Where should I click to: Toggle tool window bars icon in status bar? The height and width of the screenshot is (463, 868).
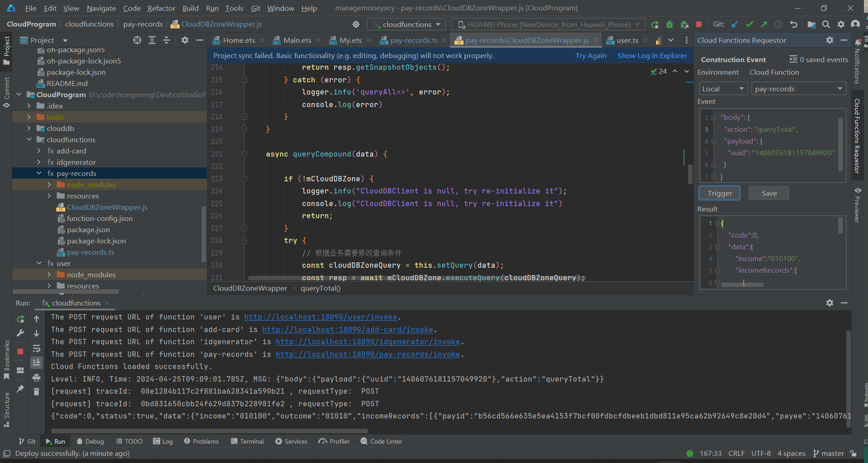(x=7, y=453)
